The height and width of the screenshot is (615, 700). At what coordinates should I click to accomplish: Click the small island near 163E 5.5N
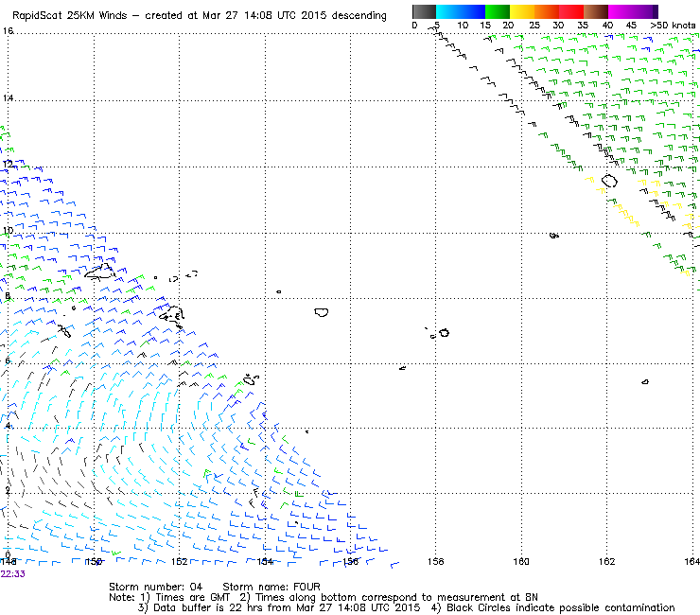[x=645, y=382]
